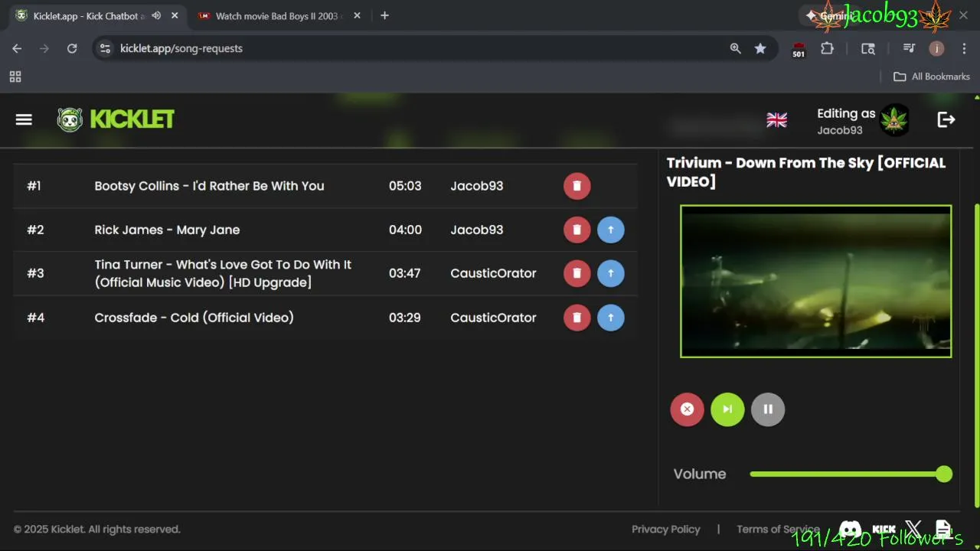Skip to the next song

727,409
